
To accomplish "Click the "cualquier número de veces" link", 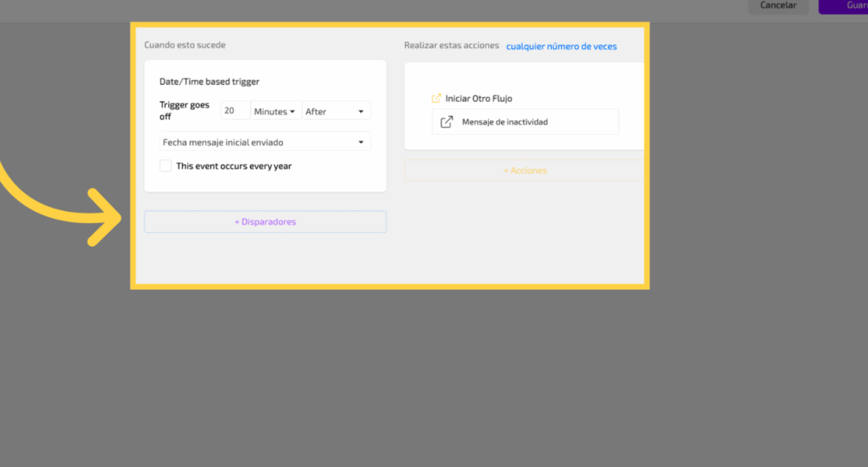I will click(561, 47).
